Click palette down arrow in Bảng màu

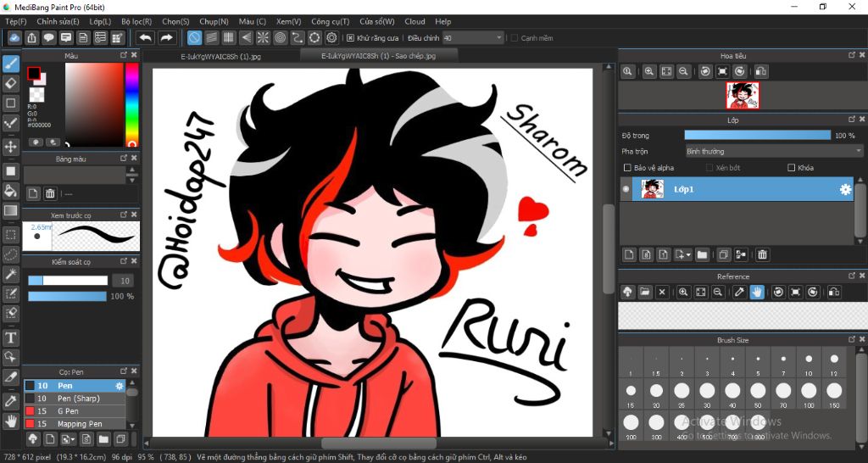[132, 180]
